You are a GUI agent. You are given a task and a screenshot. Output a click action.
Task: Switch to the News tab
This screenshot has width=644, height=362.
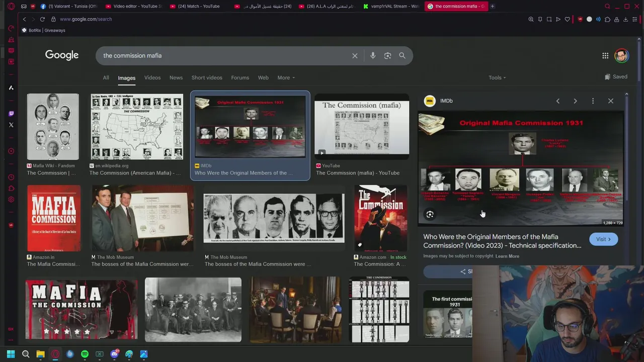click(x=176, y=78)
